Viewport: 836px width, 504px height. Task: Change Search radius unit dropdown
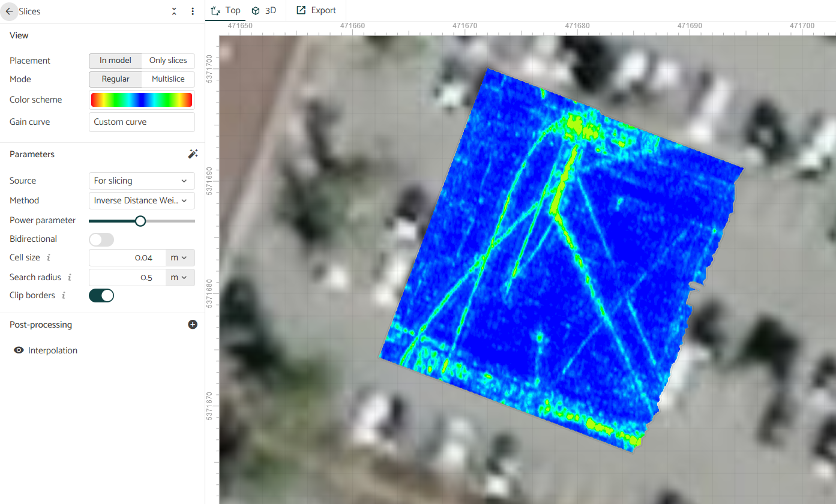(x=180, y=277)
